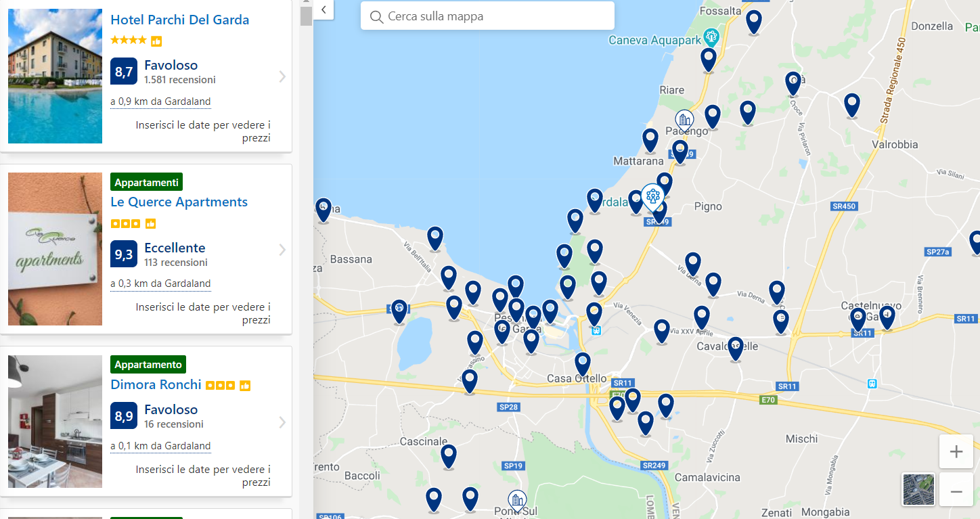Click the Le Querce apartments sign photo

coord(55,249)
